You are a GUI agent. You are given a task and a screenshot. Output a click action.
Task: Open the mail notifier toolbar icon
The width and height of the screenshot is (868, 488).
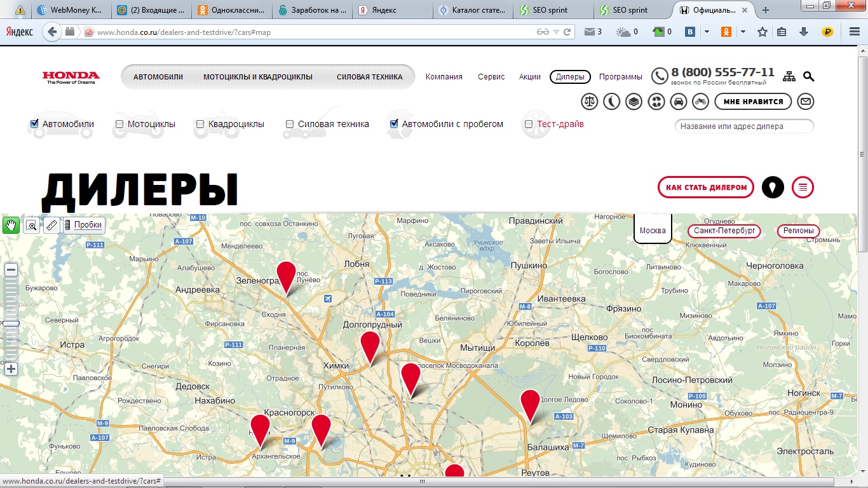tap(593, 32)
